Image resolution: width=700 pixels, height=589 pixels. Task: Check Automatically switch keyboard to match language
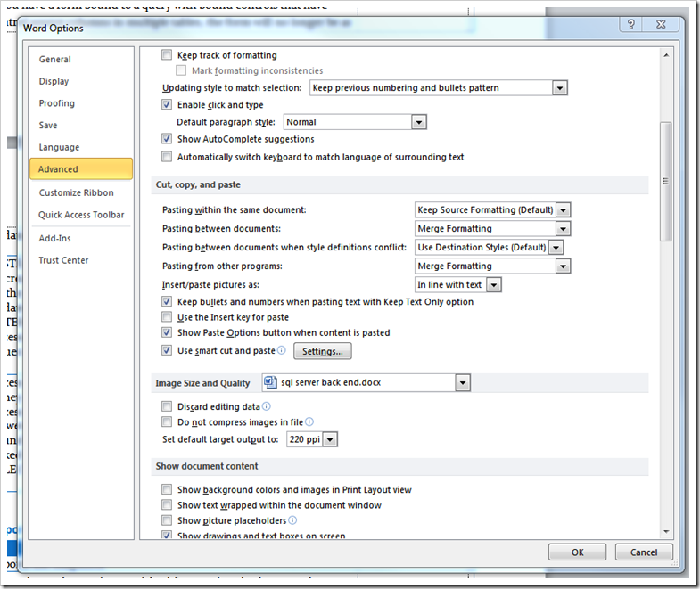167,157
